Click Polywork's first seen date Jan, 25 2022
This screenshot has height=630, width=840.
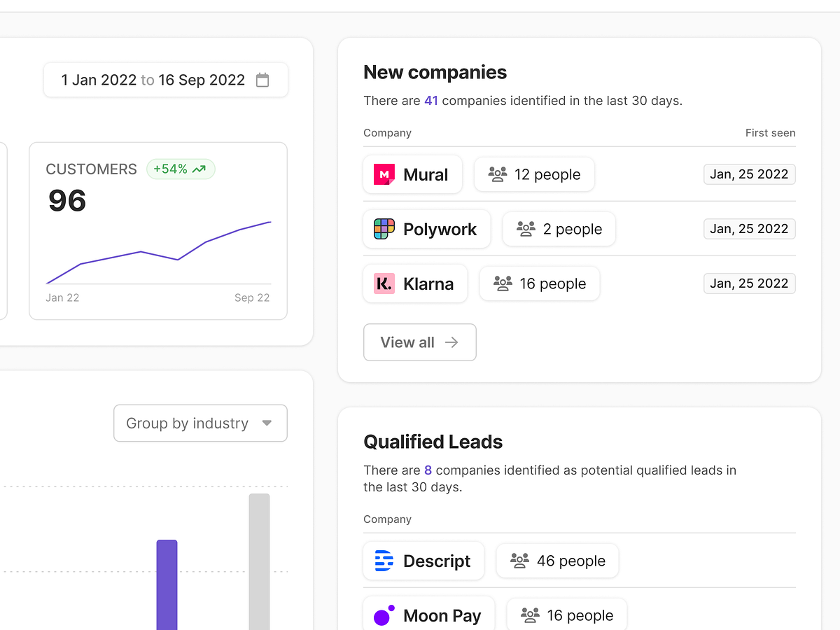tap(749, 229)
